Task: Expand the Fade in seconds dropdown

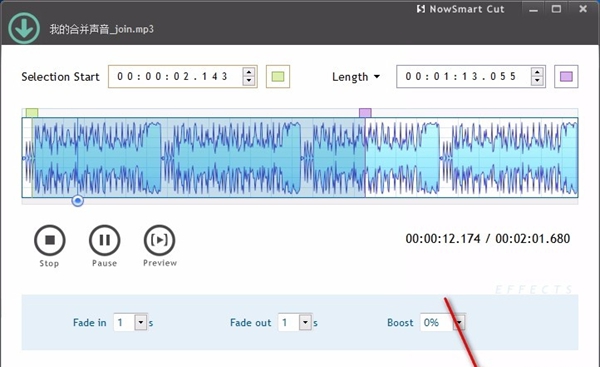Action: point(141,322)
